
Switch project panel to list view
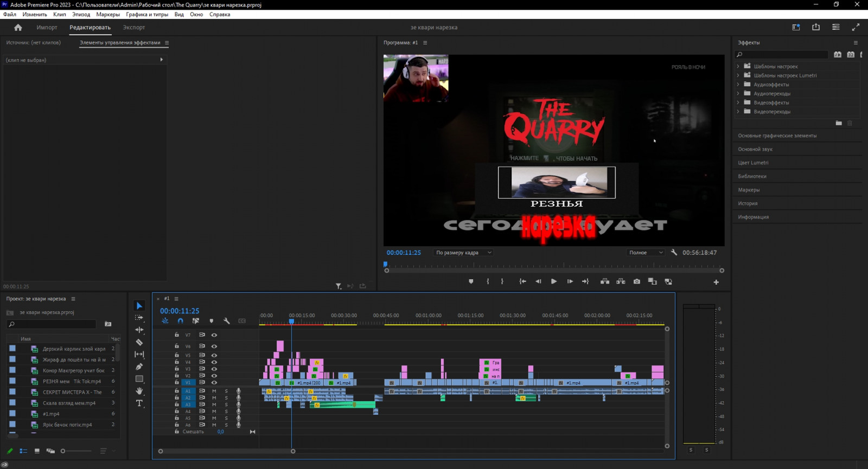click(x=23, y=451)
